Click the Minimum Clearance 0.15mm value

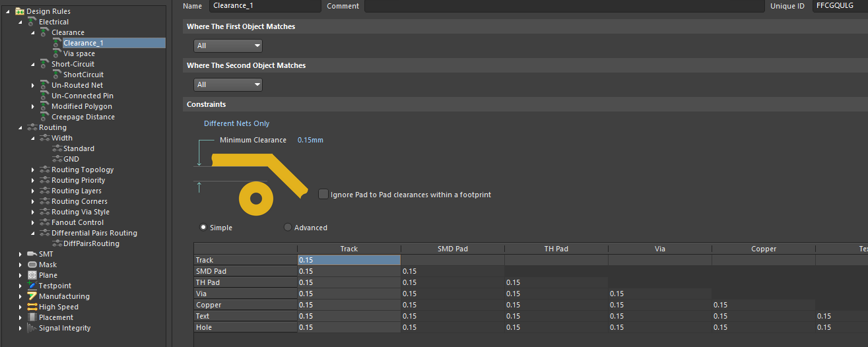(310, 140)
